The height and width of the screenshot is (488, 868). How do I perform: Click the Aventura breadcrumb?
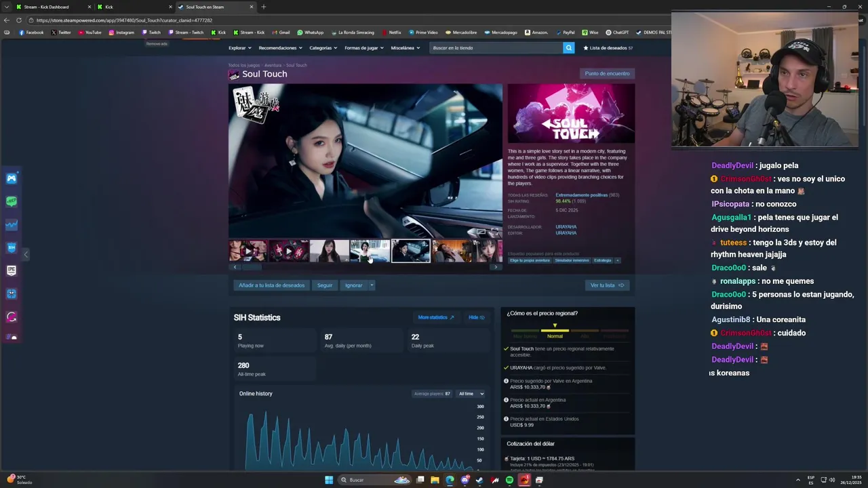pyautogui.click(x=273, y=65)
